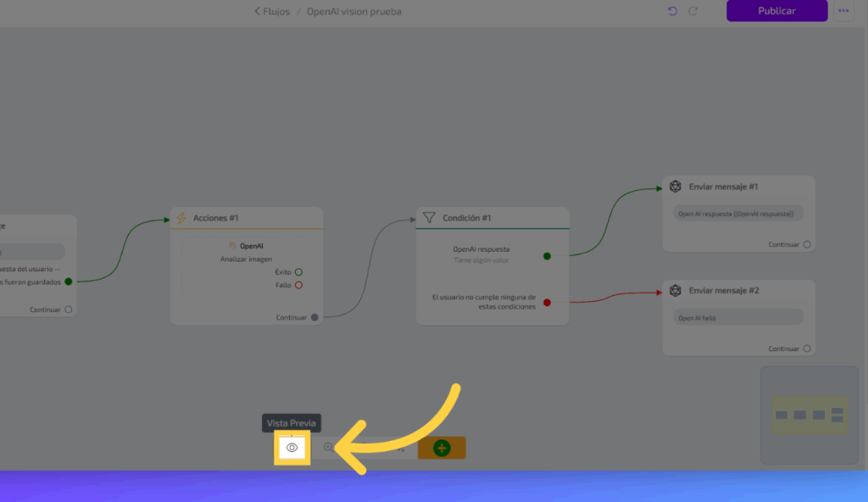Image resolution: width=868 pixels, height=502 pixels.
Task: Select the Fallo output connector circle
Action: point(298,285)
